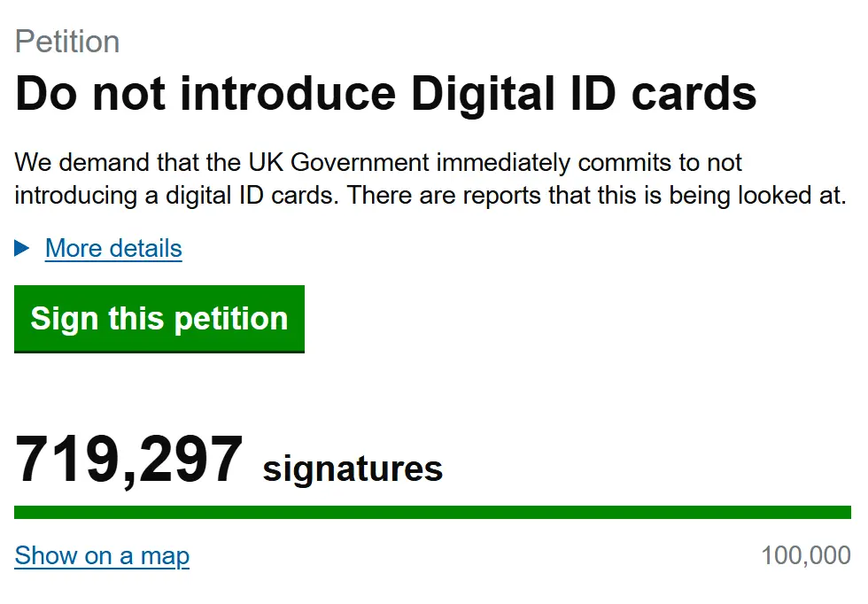The width and height of the screenshot is (868, 604).
Task: Click the 719,297 signature count
Action: [x=129, y=458]
